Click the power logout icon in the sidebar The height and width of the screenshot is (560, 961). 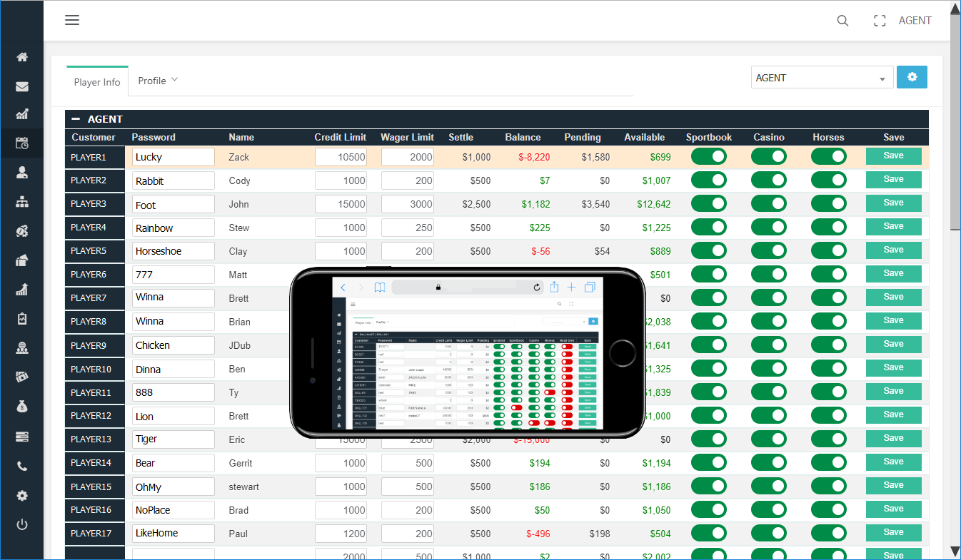[22, 525]
